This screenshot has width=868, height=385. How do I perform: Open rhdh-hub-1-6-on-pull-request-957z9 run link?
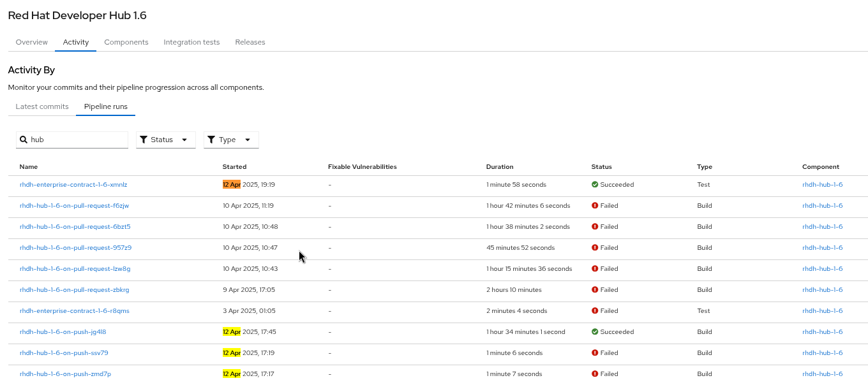click(75, 248)
